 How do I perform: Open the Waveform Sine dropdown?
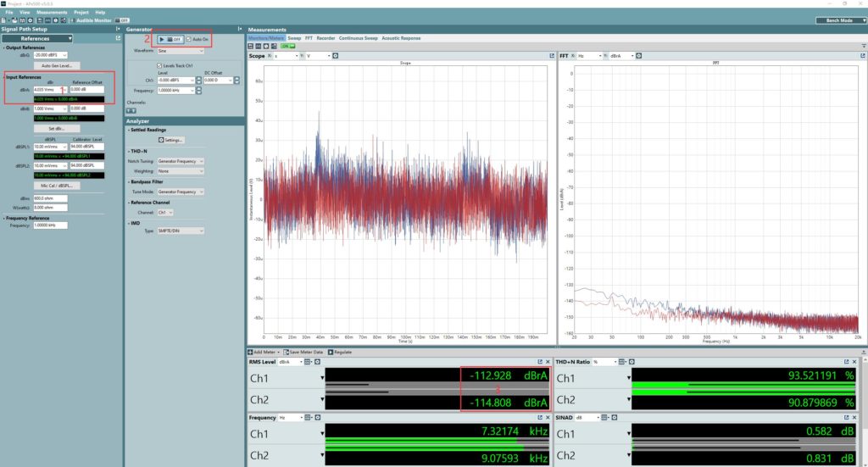click(x=181, y=51)
